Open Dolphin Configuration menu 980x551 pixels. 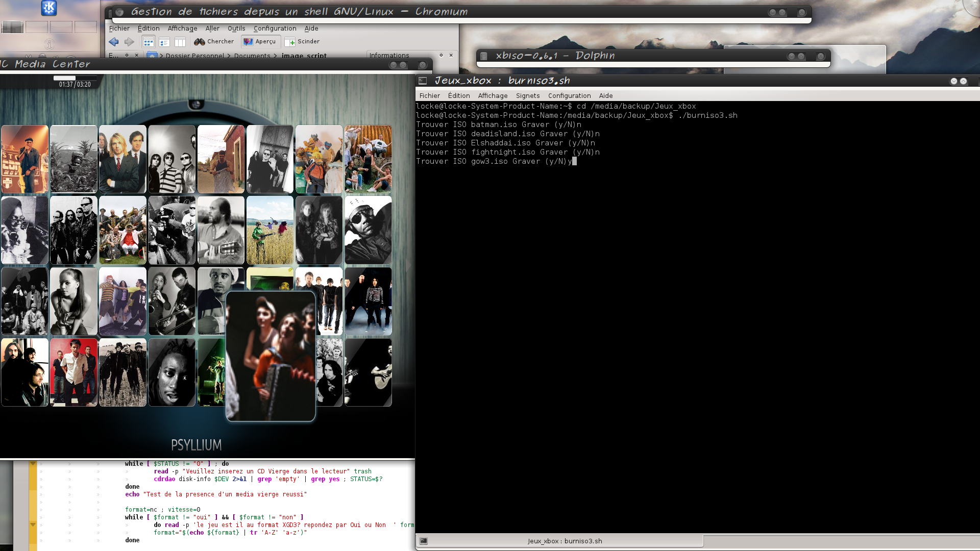click(275, 29)
